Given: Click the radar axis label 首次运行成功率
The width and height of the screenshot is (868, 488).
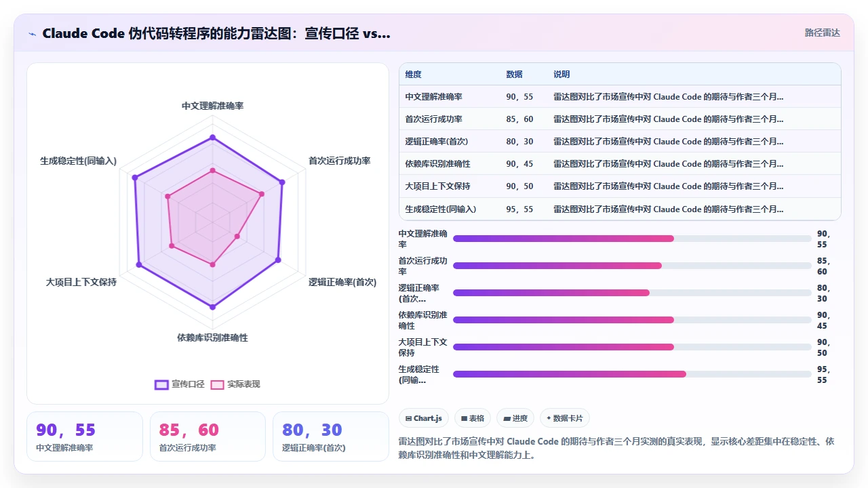Looking at the screenshot, I should pyautogui.click(x=339, y=161).
